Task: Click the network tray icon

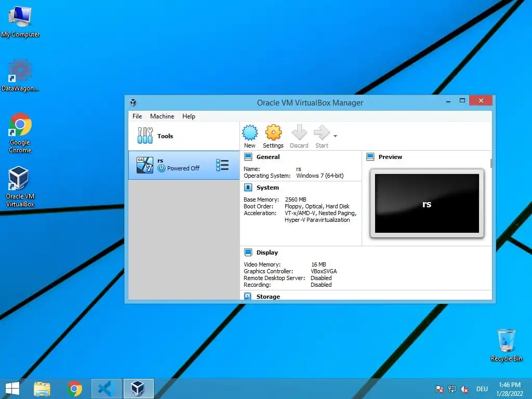Action: tap(452, 389)
